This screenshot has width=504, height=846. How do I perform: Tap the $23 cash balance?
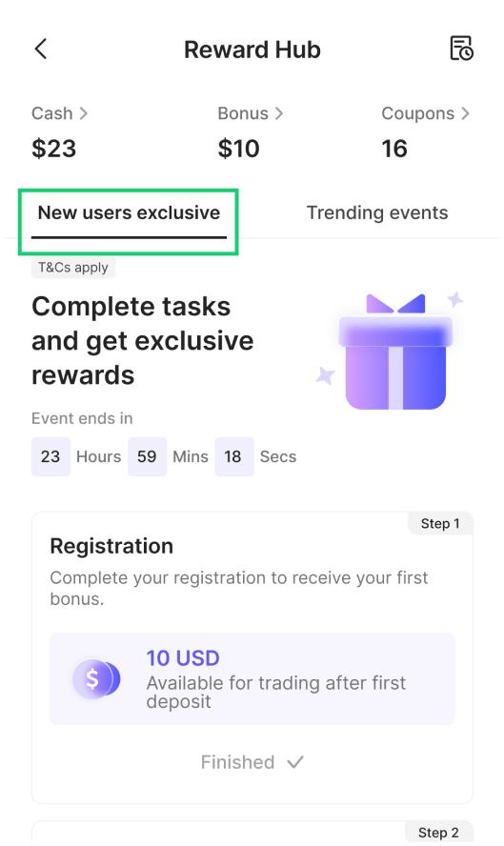click(x=54, y=149)
